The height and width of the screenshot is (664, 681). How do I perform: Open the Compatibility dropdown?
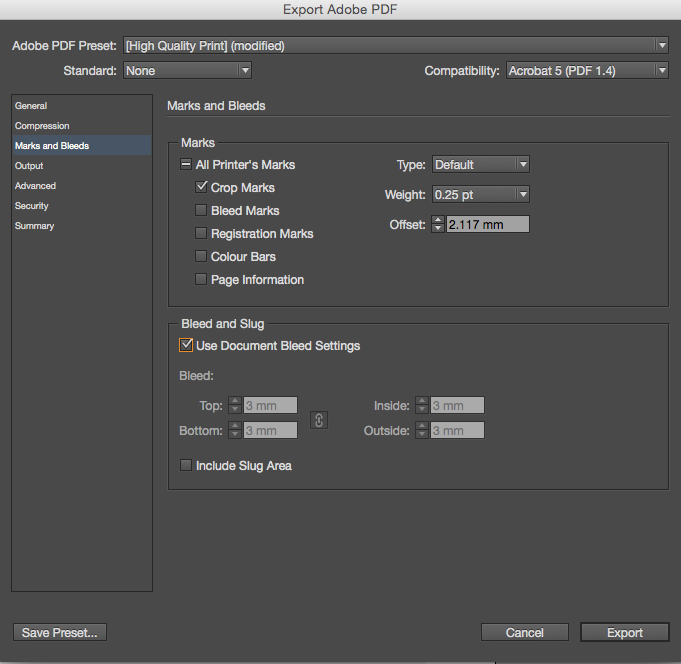587,70
